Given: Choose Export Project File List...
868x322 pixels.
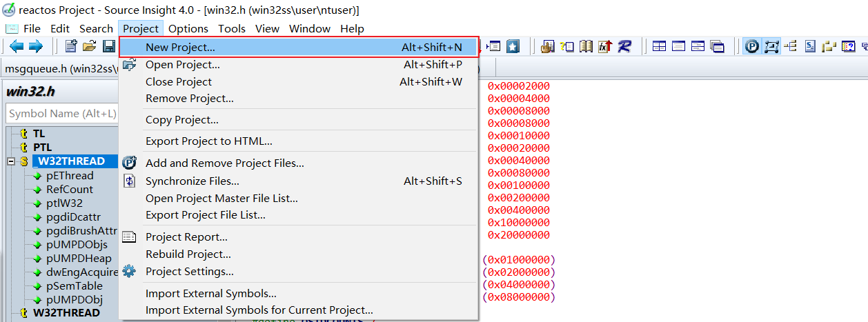Looking at the screenshot, I should 299,215.
